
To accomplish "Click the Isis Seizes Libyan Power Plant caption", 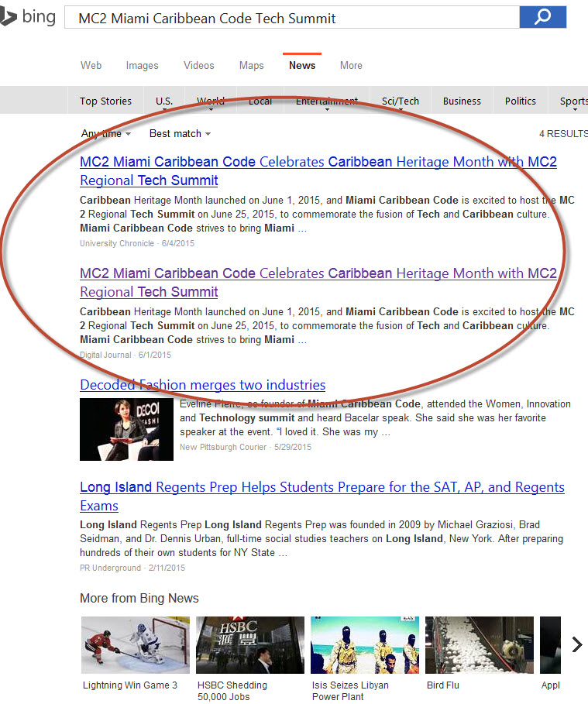I will coord(350,691).
